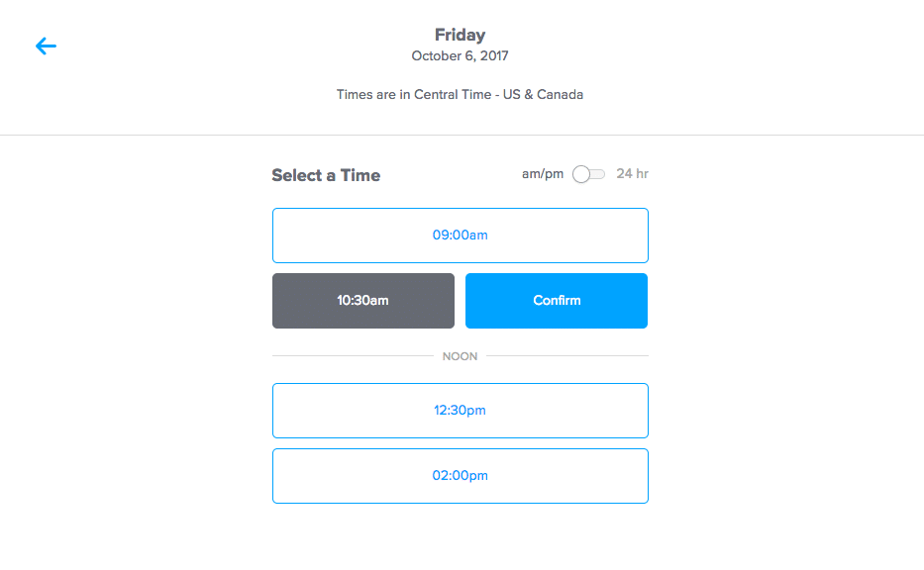Select the latest afternoon time slot

coord(460,475)
